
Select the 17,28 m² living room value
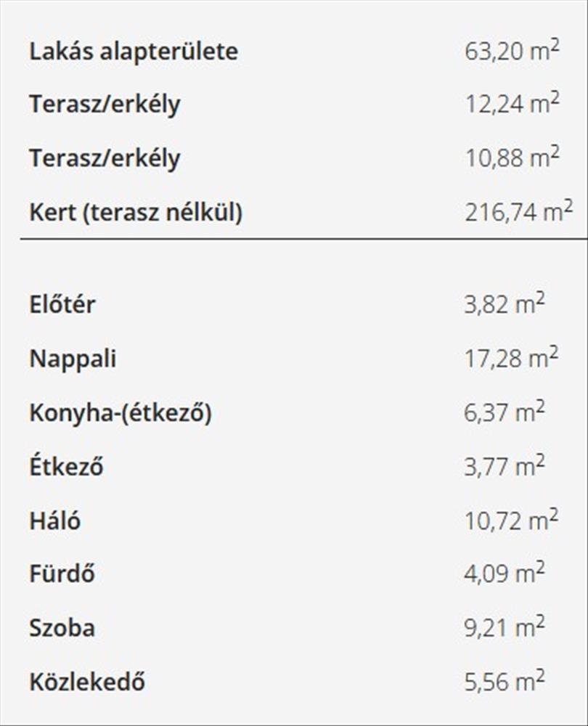[512, 359]
